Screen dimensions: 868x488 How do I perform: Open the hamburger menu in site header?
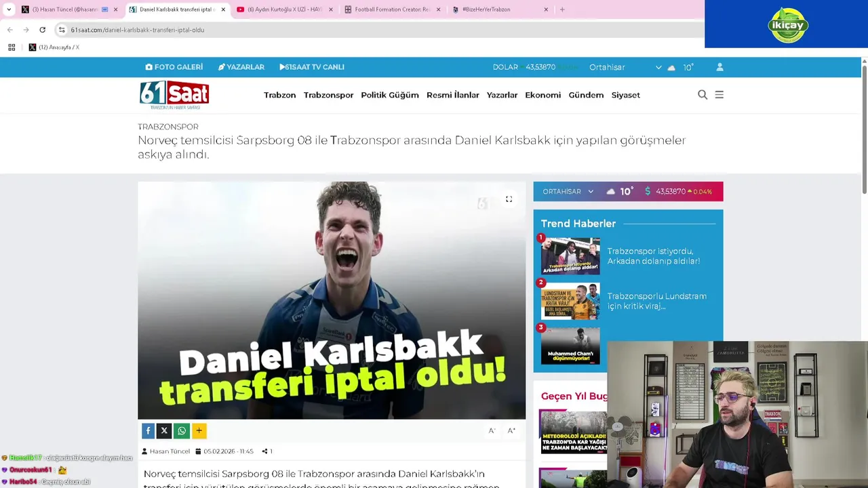coord(719,95)
